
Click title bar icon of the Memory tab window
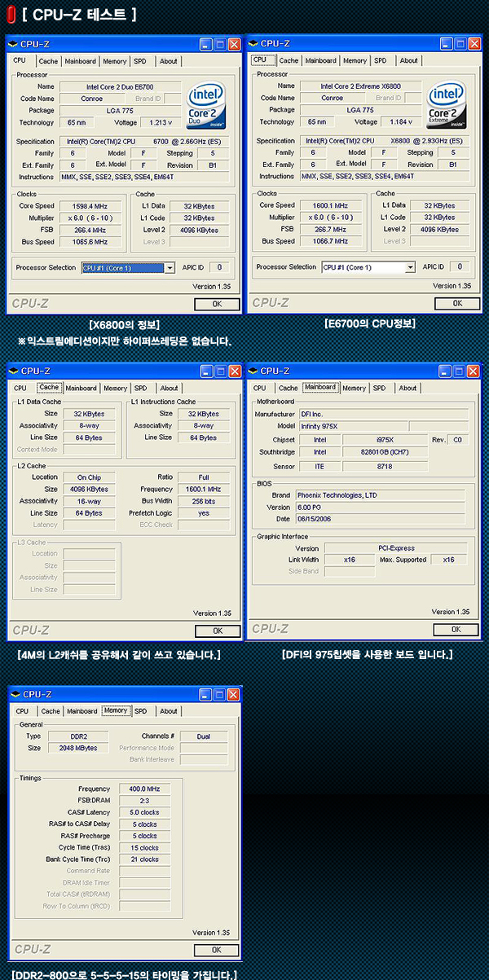[15, 694]
